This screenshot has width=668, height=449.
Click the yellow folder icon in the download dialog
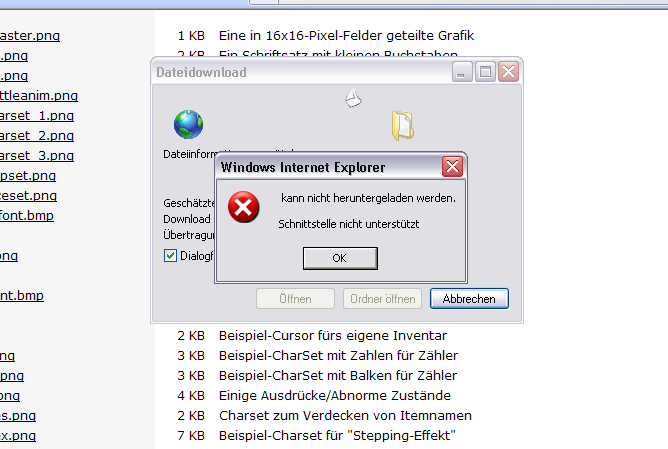tap(403, 125)
